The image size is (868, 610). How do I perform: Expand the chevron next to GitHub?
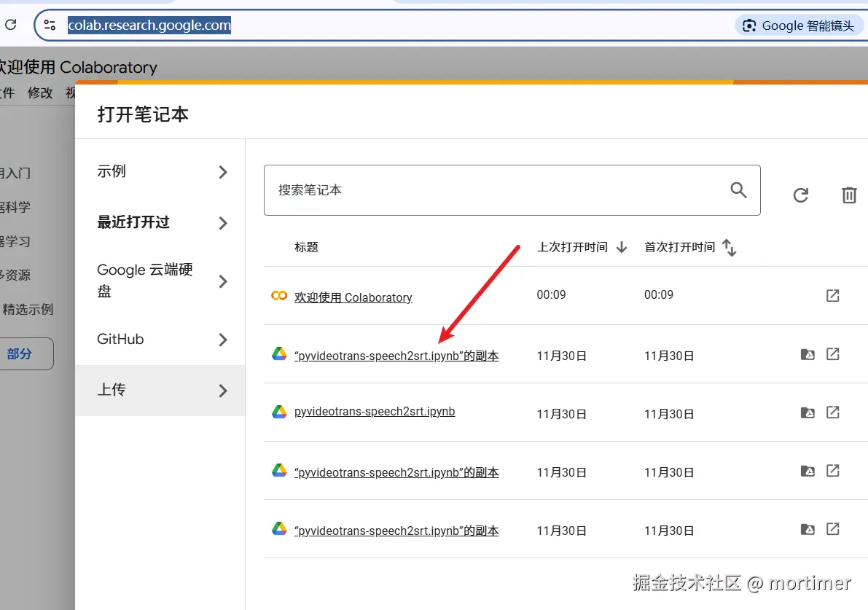coord(222,340)
